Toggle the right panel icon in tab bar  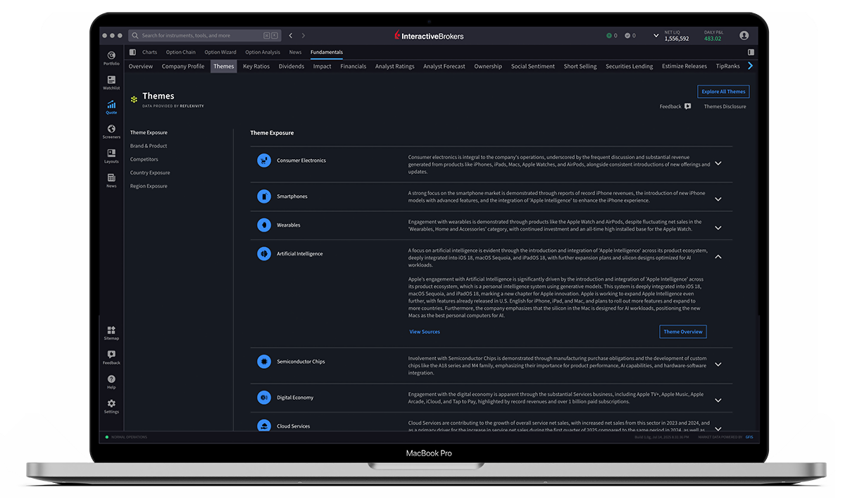tap(751, 52)
